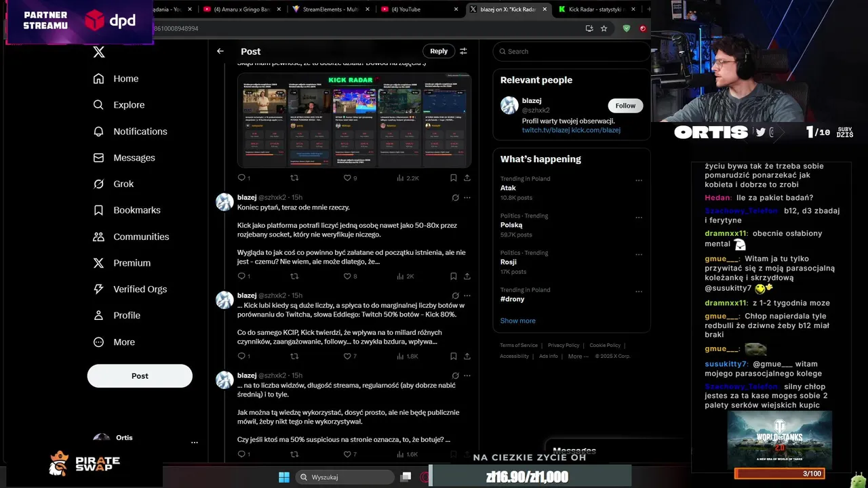868x488 pixels.
Task: Open Bookmarks in X sidebar
Action: point(127,210)
